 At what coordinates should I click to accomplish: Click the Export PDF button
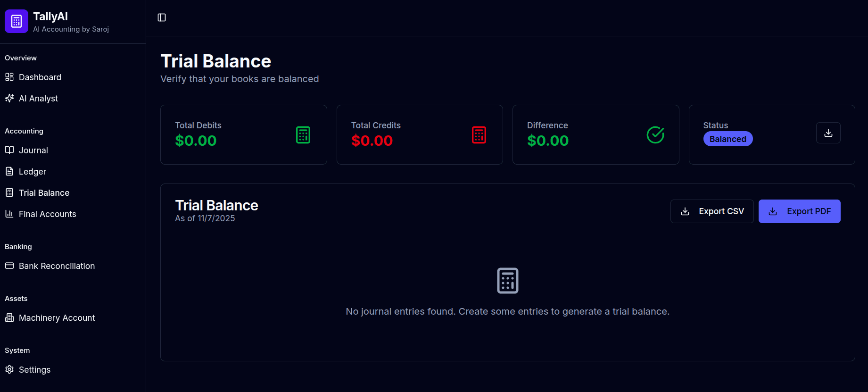tap(799, 211)
